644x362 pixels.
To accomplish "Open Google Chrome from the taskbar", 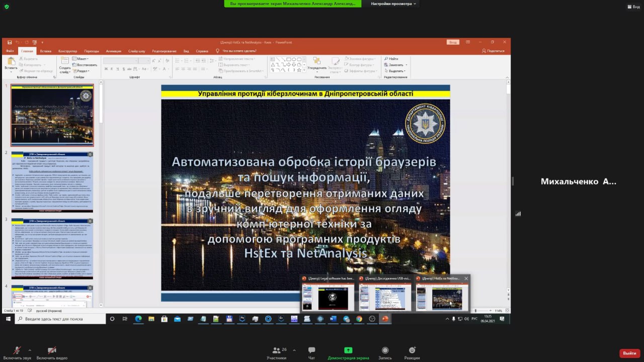I will click(359, 319).
